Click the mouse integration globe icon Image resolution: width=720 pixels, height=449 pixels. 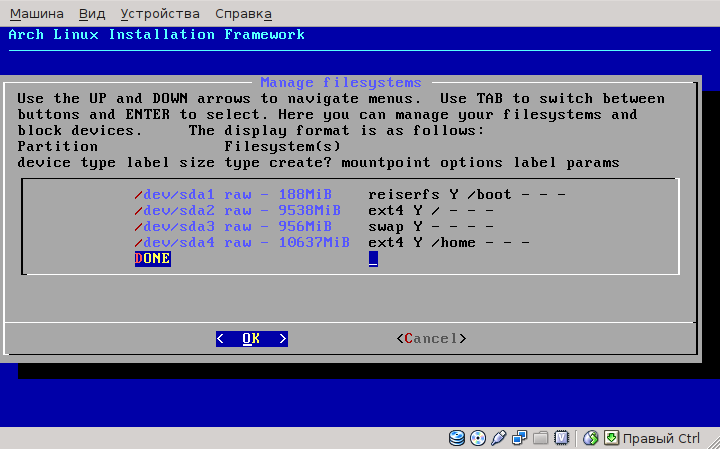click(x=591, y=438)
